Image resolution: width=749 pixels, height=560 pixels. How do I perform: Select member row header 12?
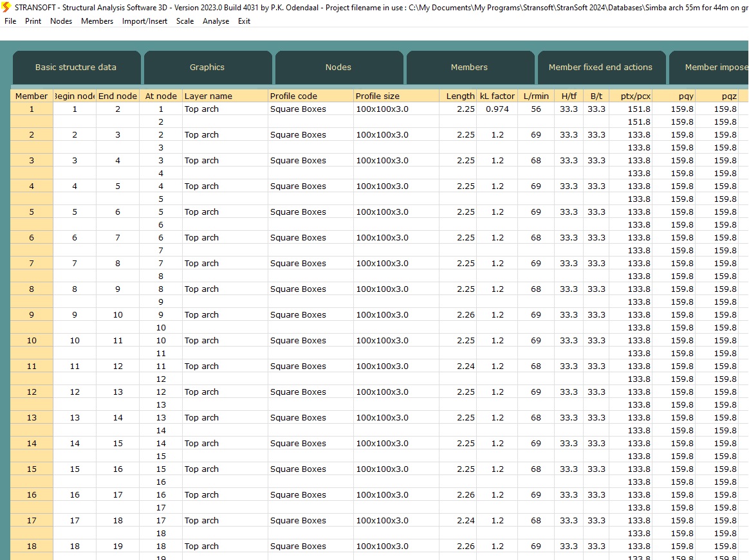[32, 392]
